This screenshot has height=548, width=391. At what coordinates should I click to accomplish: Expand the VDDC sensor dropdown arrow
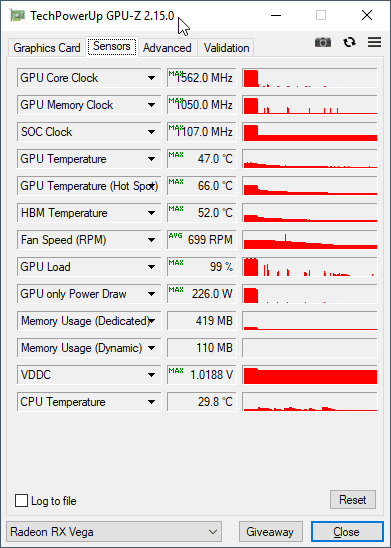[151, 375]
